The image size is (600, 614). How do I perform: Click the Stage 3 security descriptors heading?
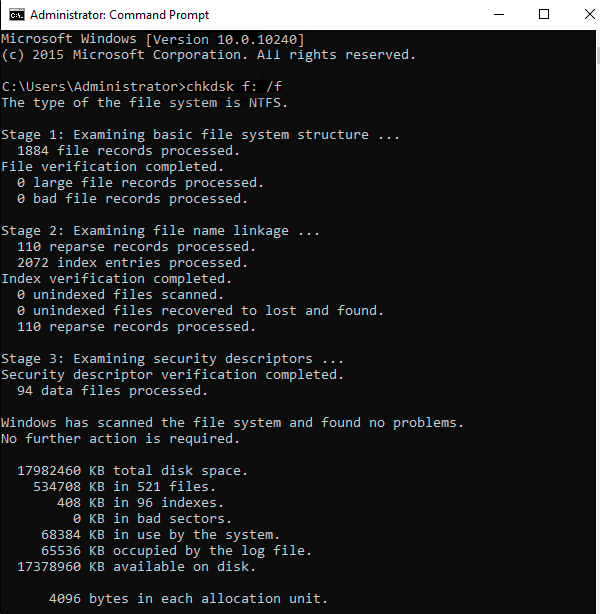tap(172, 359)
